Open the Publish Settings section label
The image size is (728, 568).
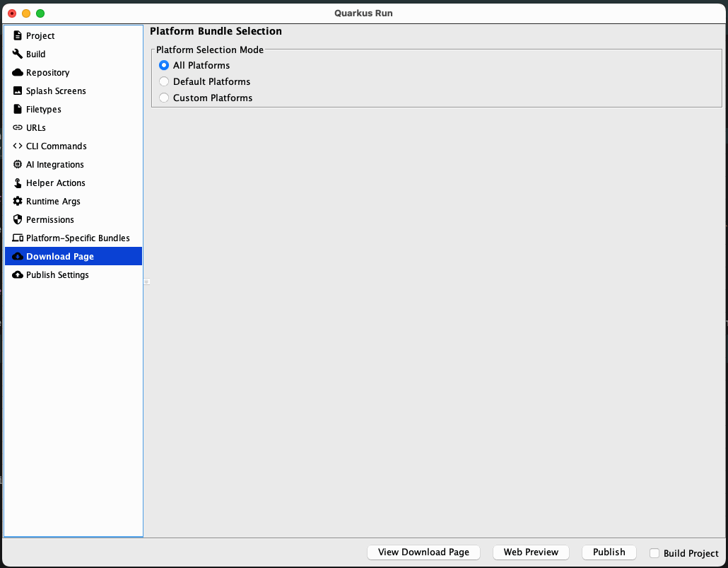click(57, 274)
